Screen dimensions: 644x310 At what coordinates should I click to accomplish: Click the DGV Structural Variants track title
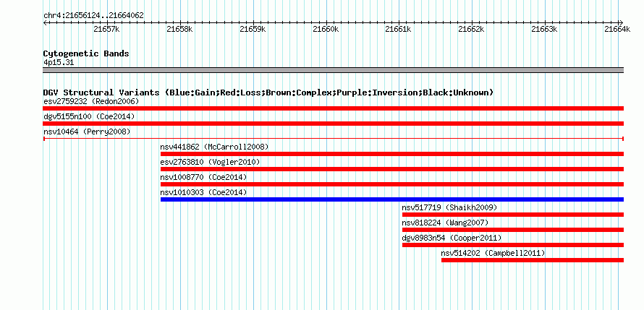pyautogui.click(x=268, y=92)
